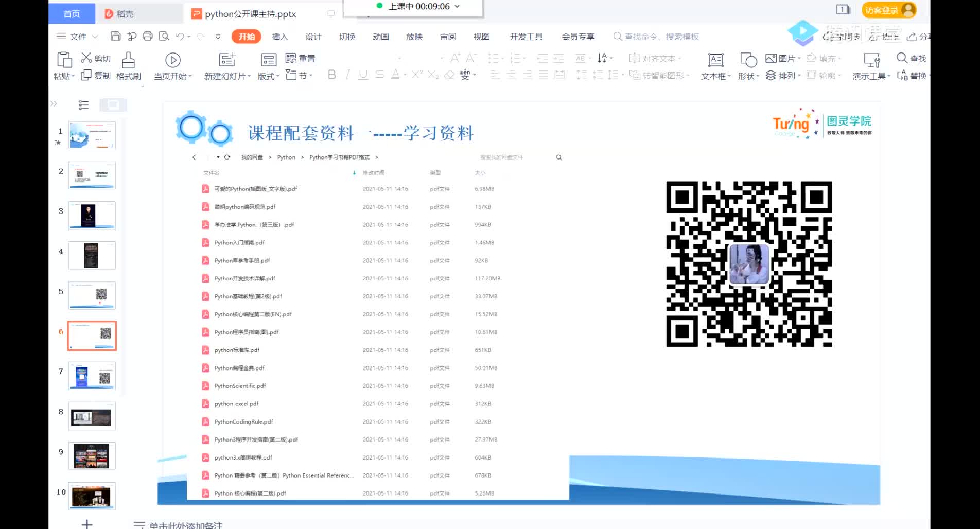This screenshot has height=529, width=980.
Task: Collapse the slide panel with chevrons
Action: pyautogui.click(x=54, y=104)
